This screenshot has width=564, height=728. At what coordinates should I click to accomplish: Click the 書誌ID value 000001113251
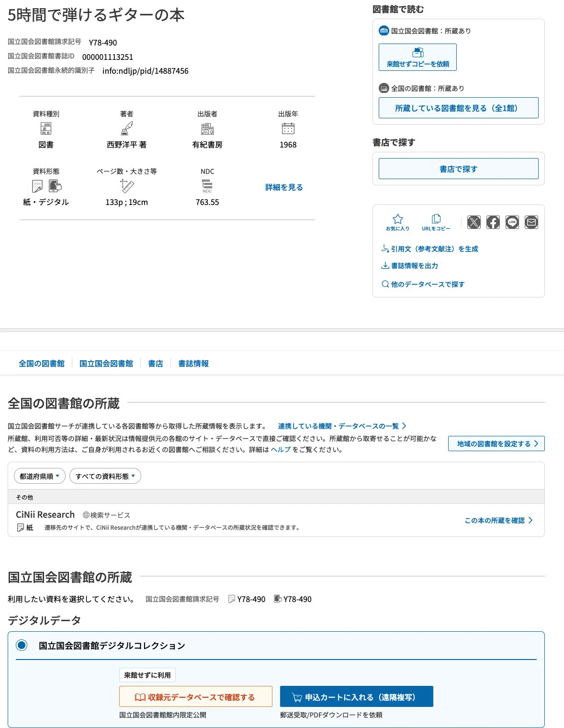click(x=108, y=57)
